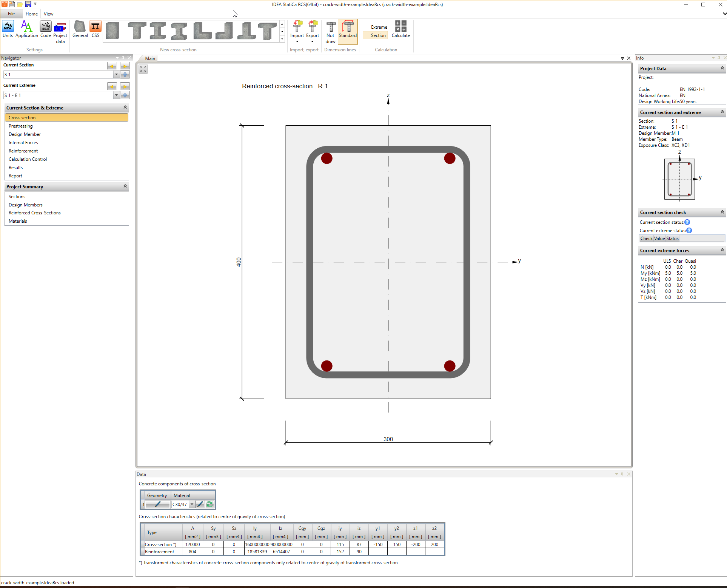Open the Current Section dropdown
Viewport: 727px width, 588px height.
tap(116, 74)
